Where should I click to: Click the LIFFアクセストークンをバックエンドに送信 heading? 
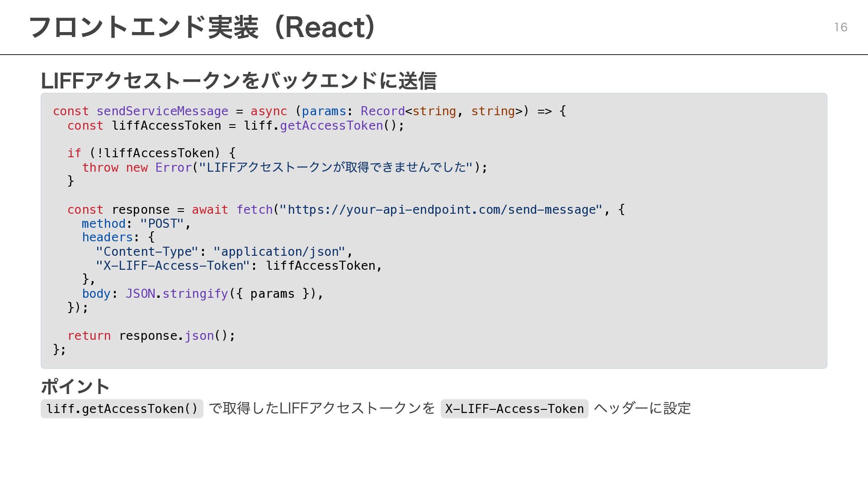pyautogui.click(x=238, y=81)
